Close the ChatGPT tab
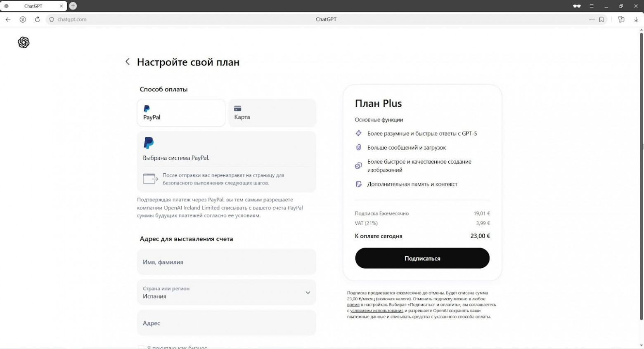The image size is (644, 349). (x=62, y=6)
